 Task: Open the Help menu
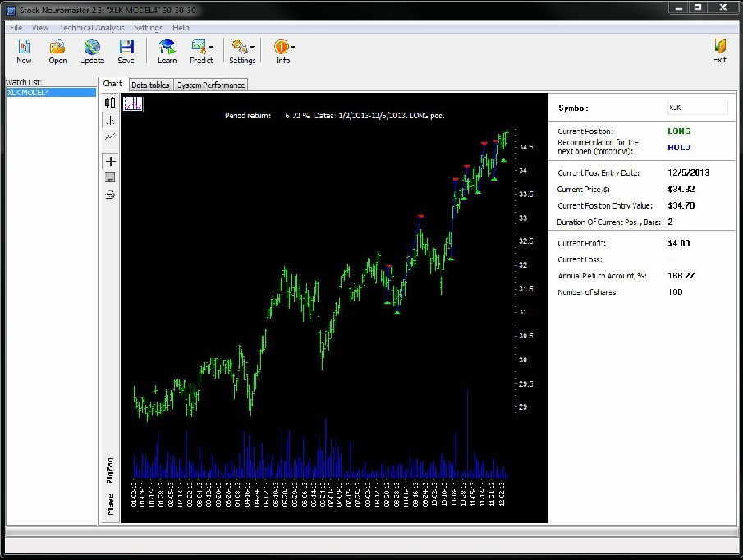(x=181, y=27)
